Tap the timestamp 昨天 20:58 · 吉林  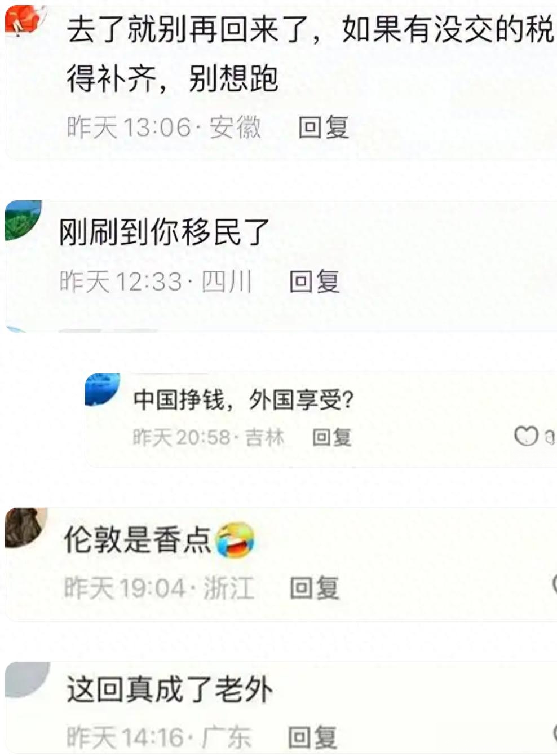[209, 437]
